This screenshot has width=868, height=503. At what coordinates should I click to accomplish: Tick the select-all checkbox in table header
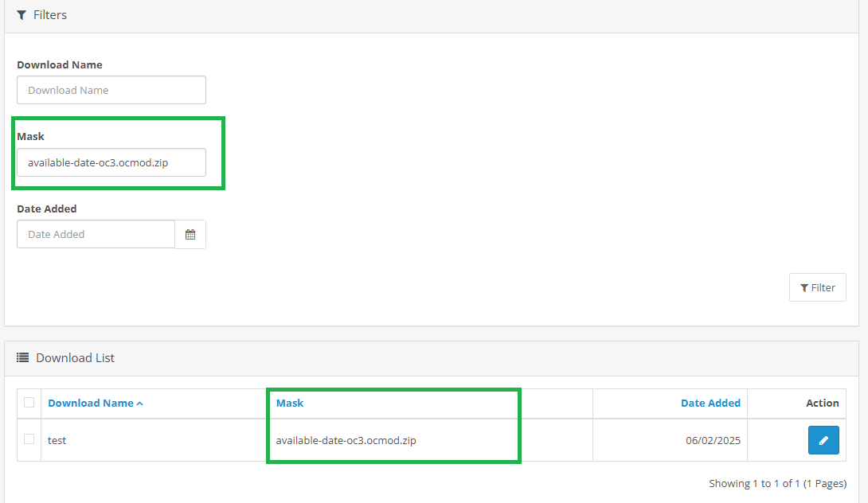point(29,403)
